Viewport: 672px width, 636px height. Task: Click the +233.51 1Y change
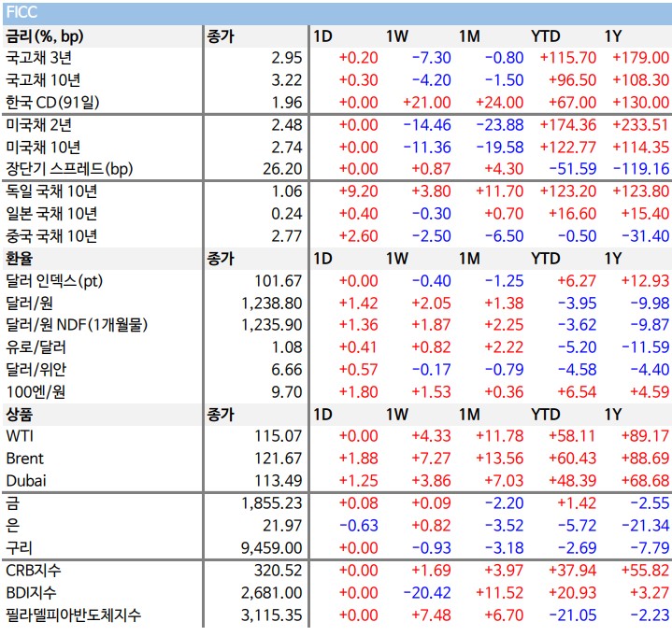click(641, 125)
